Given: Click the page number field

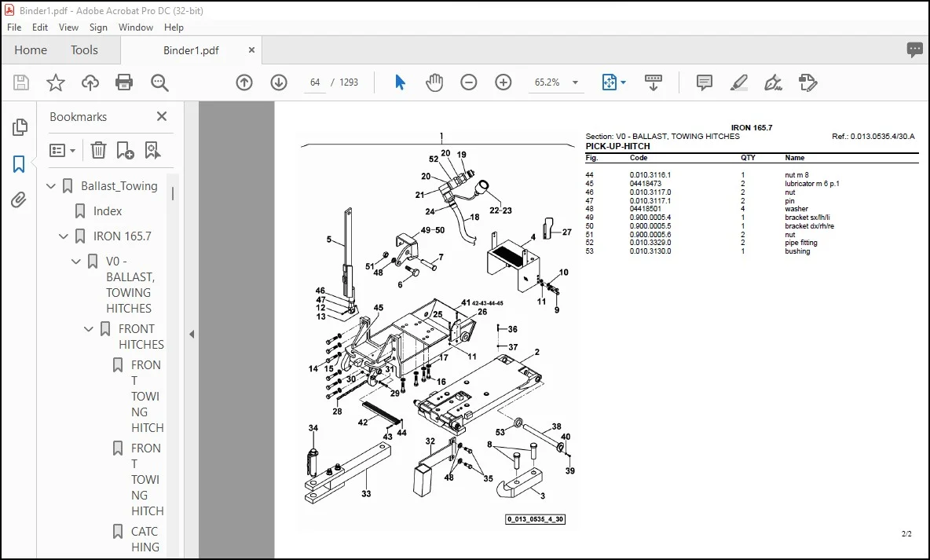Looking at the screenshot, I should click(x=315, y=82).
